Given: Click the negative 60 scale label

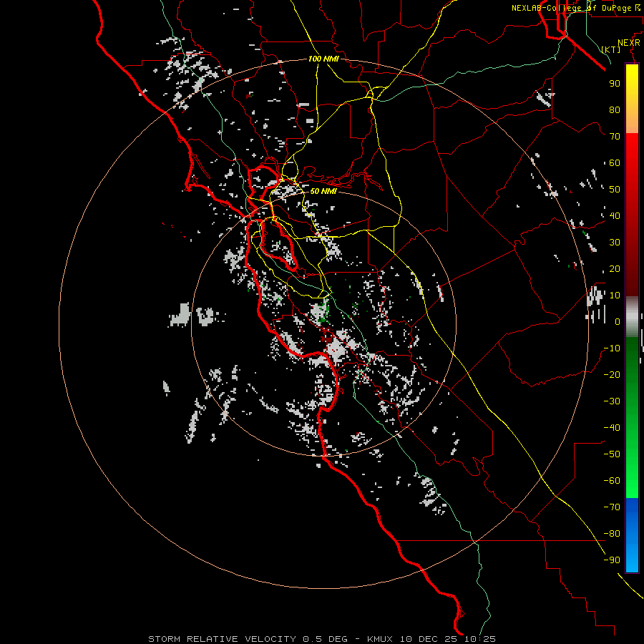Looking at the screenshot, I should 612,481.
